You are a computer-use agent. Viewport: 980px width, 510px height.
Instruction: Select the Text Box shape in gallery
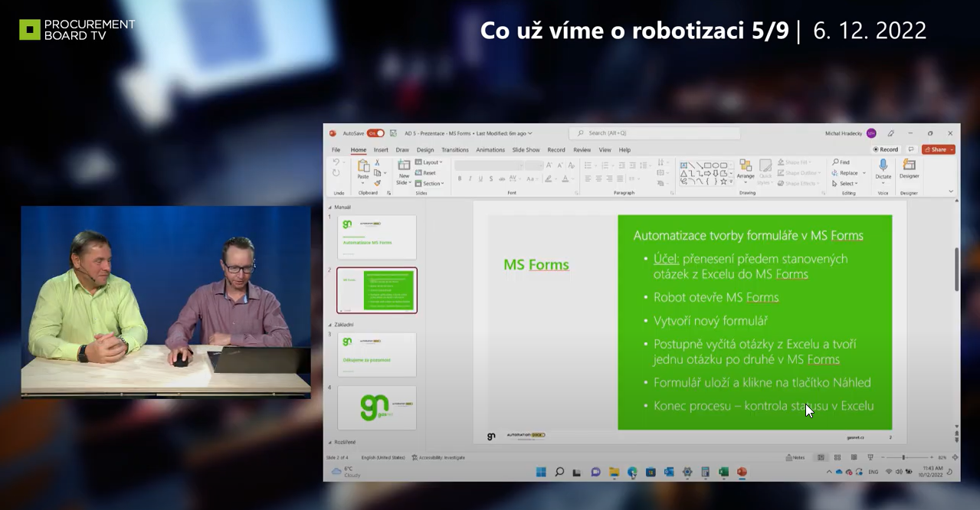click(683, 165)
